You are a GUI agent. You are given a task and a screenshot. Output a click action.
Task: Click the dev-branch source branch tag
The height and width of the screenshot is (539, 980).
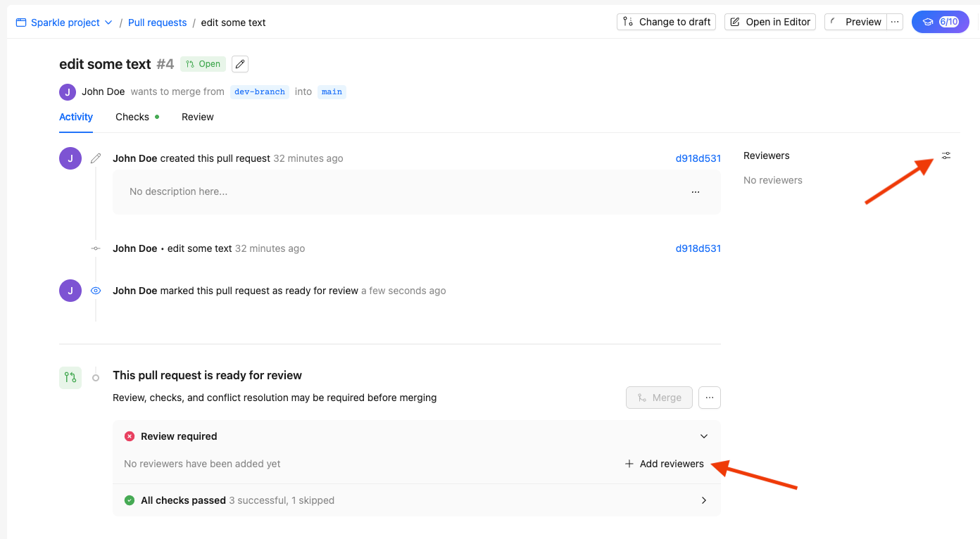tap(260, 91)
